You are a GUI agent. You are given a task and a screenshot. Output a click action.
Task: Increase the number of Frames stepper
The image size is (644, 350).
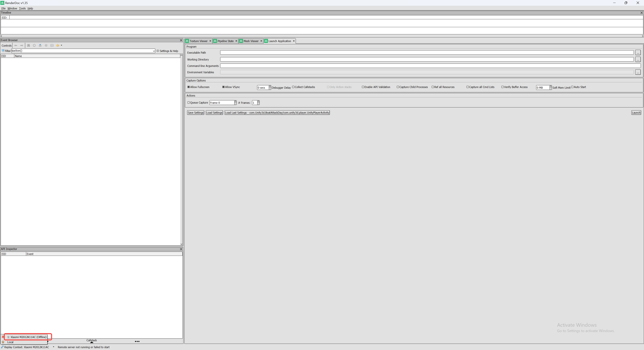pyautogui.click(x=258, y=101)
